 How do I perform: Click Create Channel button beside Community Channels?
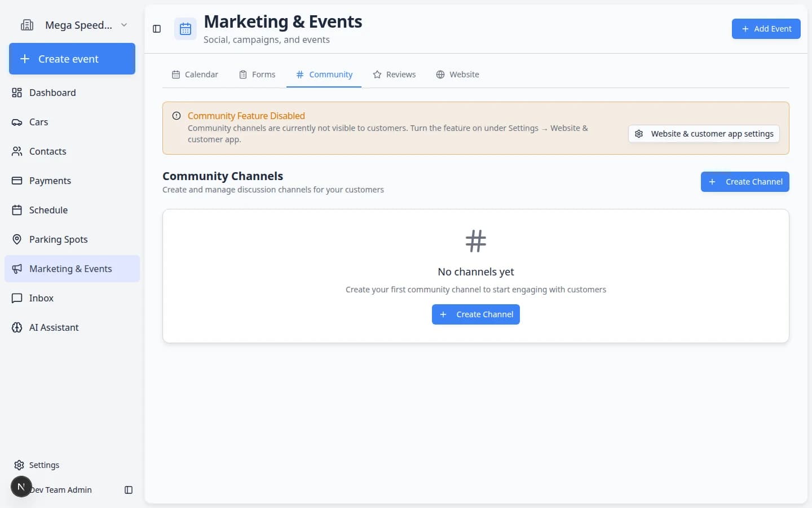745,182
